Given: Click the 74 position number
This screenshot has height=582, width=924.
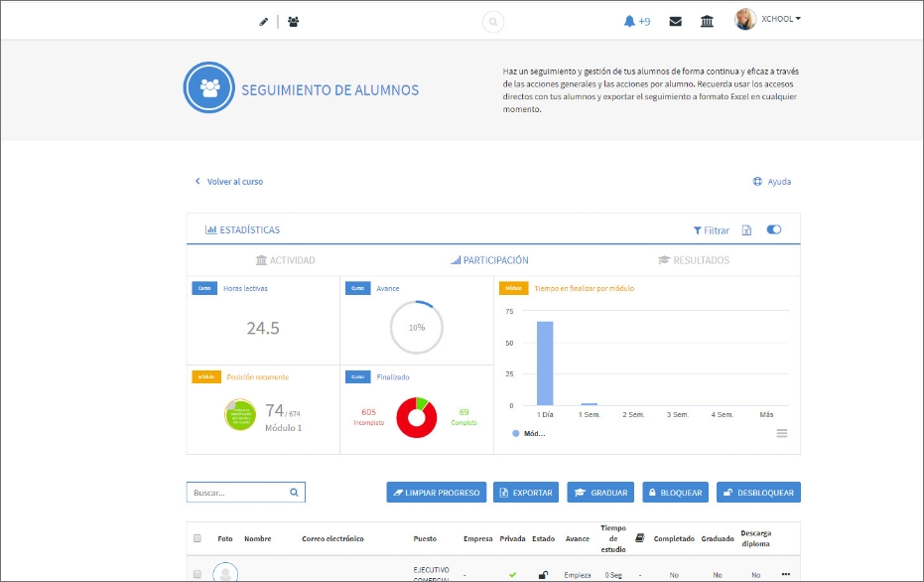Looking at the screenshot, I should 274,410.
